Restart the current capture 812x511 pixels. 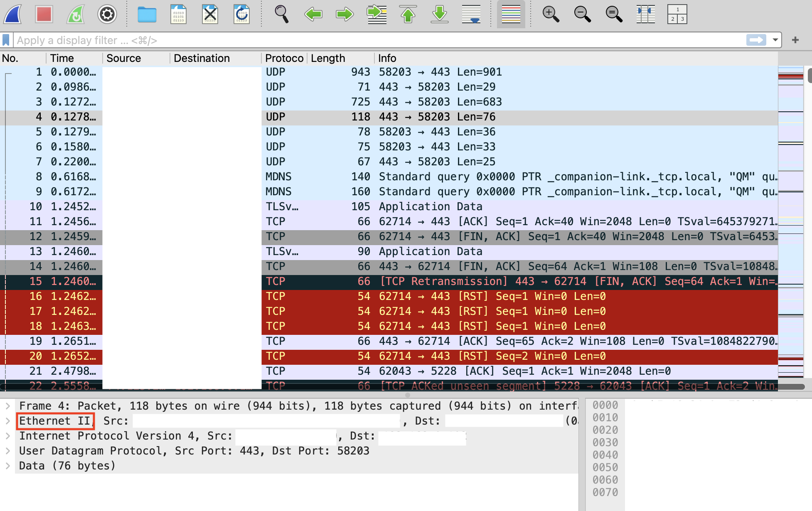75,14
